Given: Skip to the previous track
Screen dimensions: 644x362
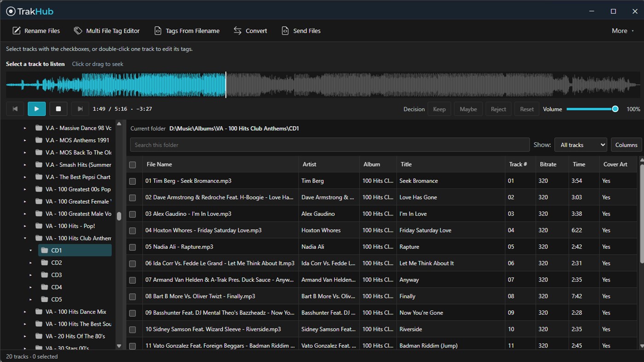Looking at the screenshot, I should (x=15, y=109).
